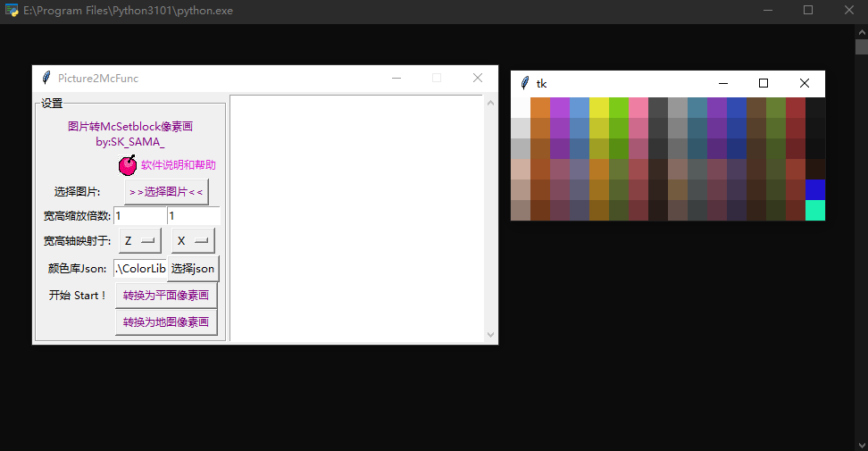Minimize the Picture2McFunc window
868x451 pixels.
[396, 79]
